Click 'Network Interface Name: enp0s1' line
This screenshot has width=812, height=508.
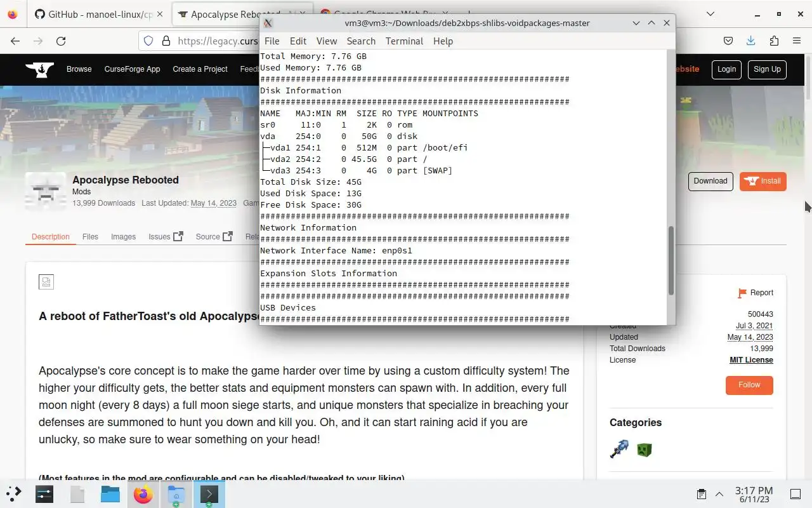coord(336,250)
